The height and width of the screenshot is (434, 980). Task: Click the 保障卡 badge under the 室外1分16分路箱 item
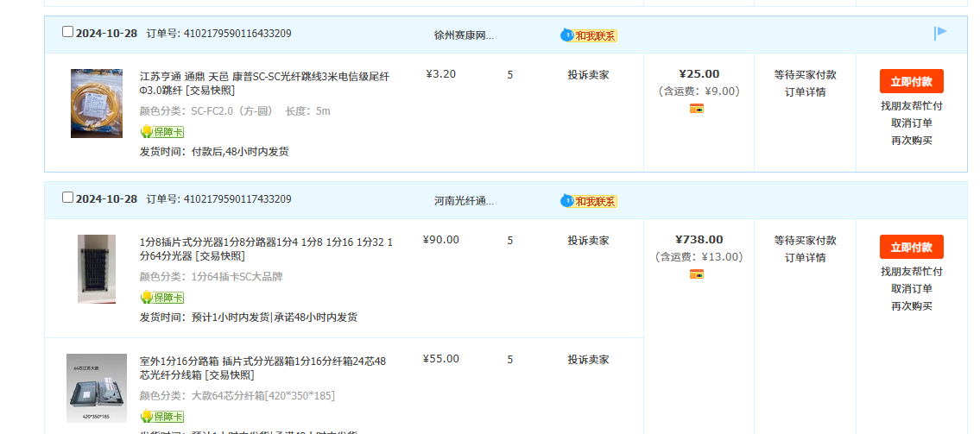click(162, 417)
